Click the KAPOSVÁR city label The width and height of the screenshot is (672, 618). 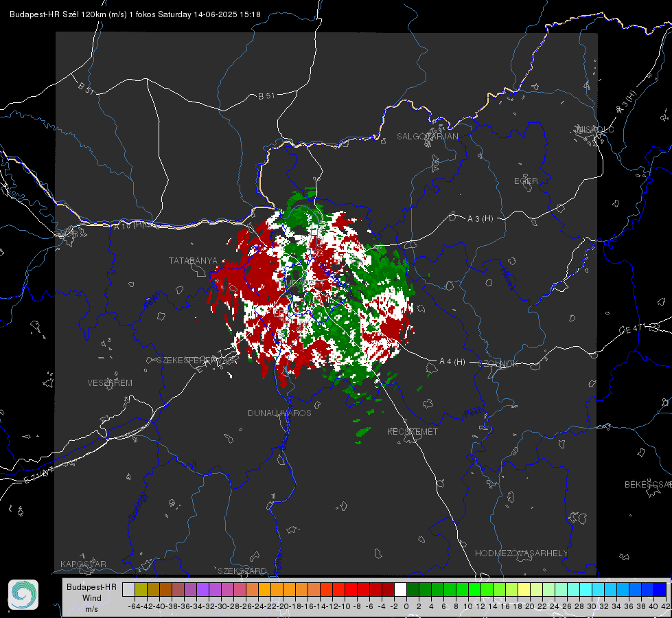tap(83, 564)
